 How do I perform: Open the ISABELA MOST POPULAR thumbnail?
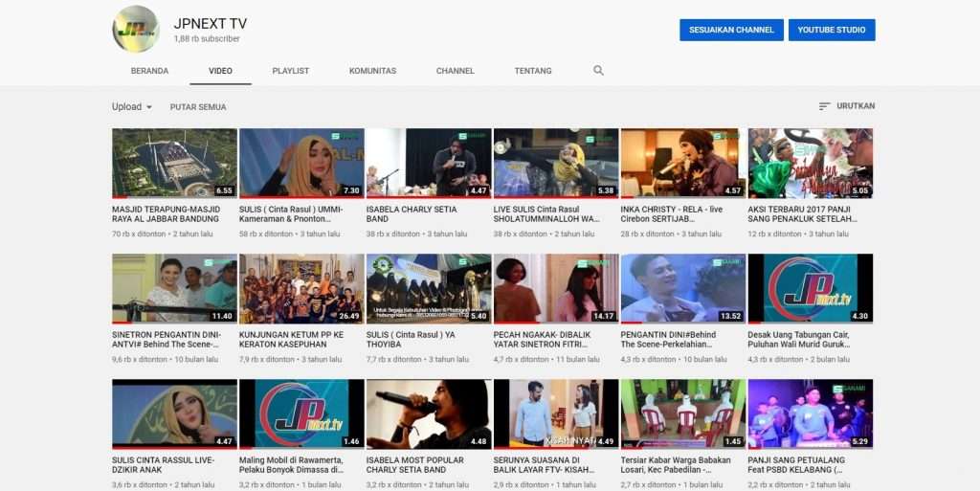429,414
